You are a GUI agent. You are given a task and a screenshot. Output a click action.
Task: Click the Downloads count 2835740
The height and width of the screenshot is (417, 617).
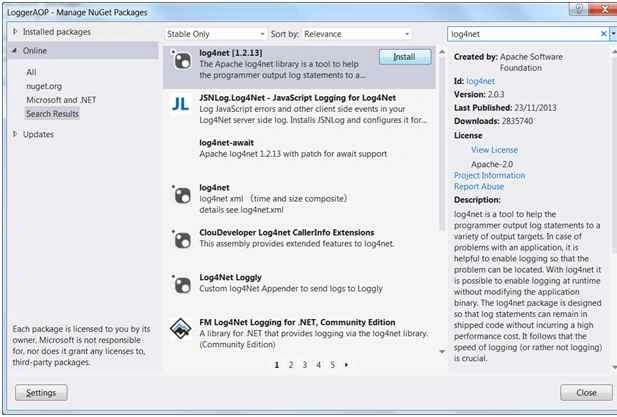tap(517, 121)
